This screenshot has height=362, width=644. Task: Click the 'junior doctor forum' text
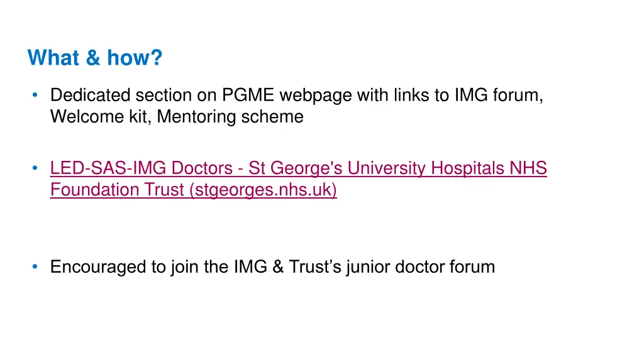pyautogui.click(x=421, y=267)
